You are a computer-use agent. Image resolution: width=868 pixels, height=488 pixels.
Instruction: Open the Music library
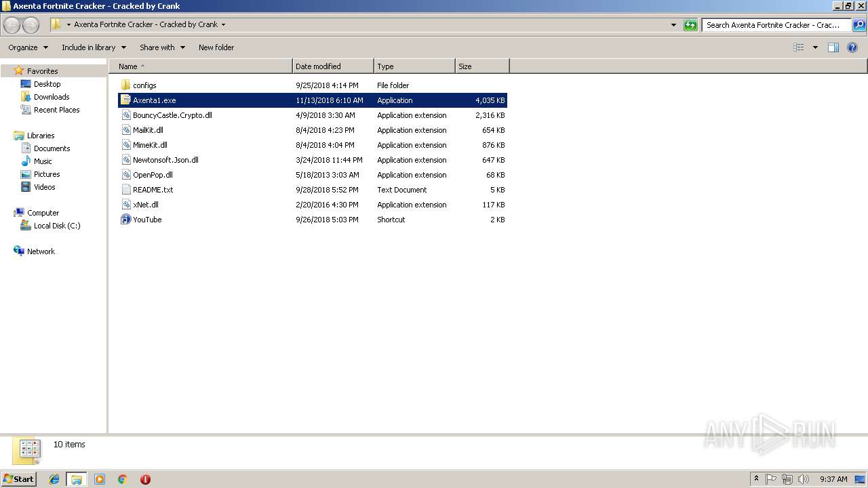click(43, 161)
